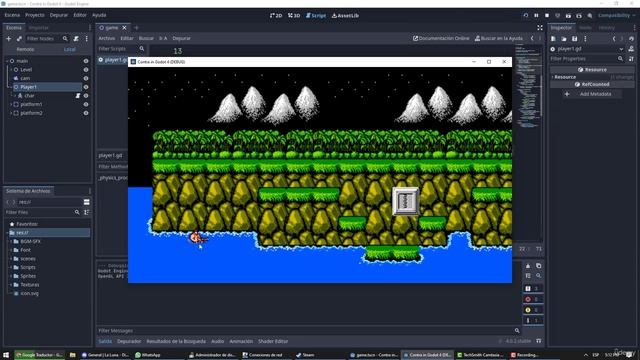
Task: Open the player1.gd resource dropdown in Inspector
Action: pos(621,49)
